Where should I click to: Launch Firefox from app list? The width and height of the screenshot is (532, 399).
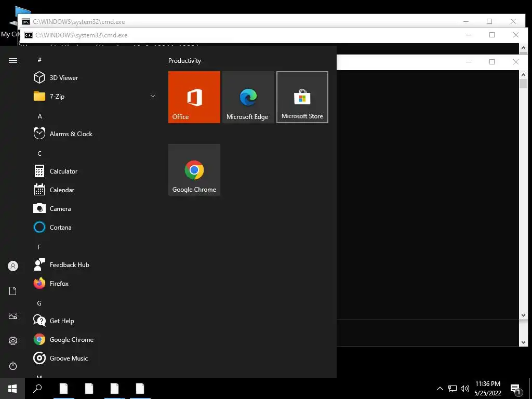click(95, 283)
